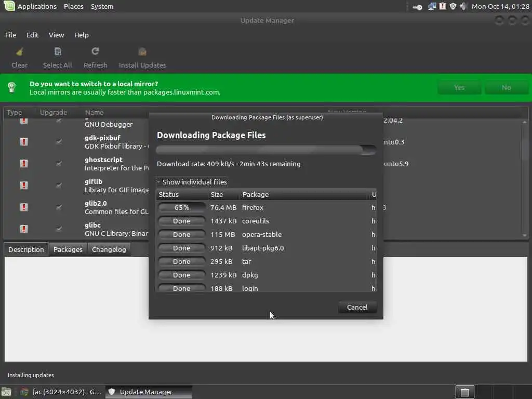
Task: Toggle the upgrade checkbox for glib2.0
Action: (59, 207)
